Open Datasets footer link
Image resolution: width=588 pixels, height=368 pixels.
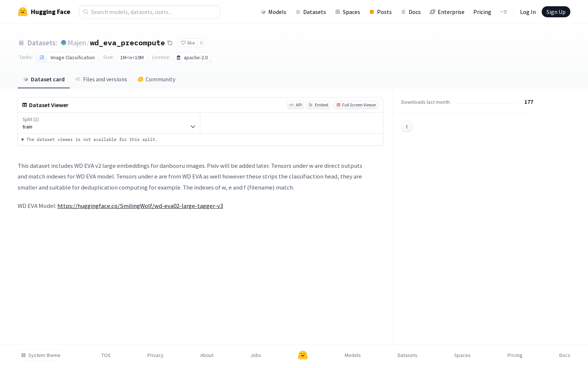408,355
